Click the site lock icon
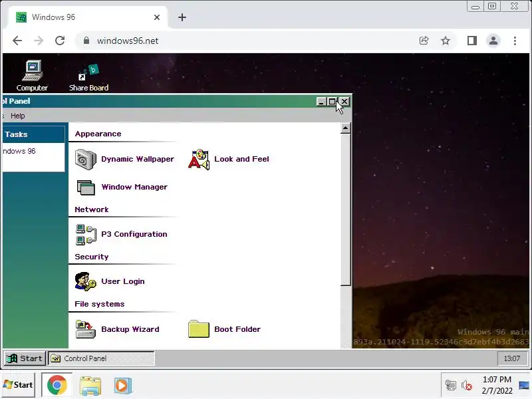 [86, 41]
